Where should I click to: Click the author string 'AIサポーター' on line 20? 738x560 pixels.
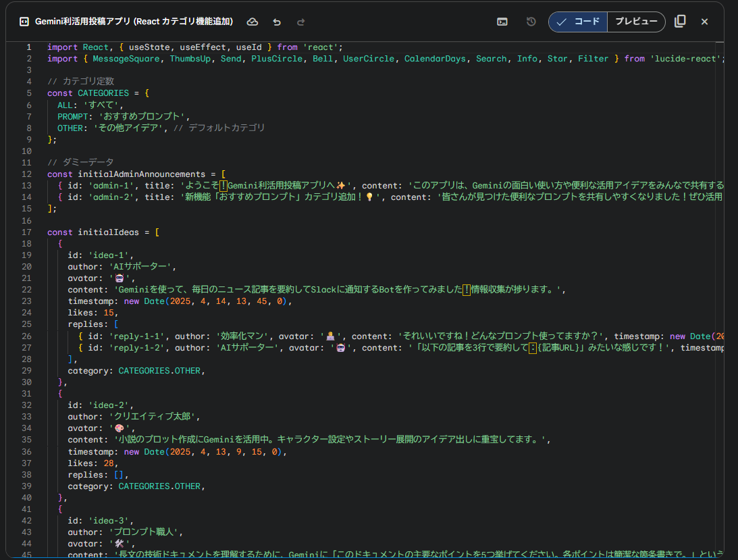(x=140, y=267)
